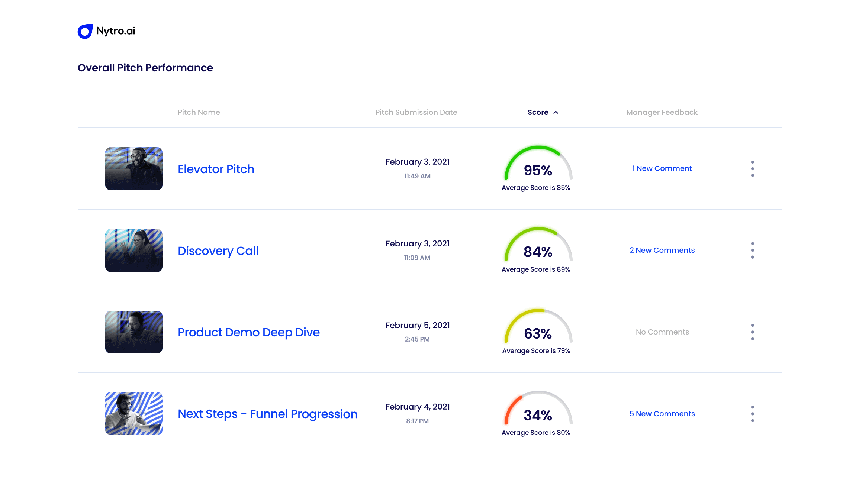Open the Next Steps - Funnel Progression link
859x504 pixels.
point(267,414)
